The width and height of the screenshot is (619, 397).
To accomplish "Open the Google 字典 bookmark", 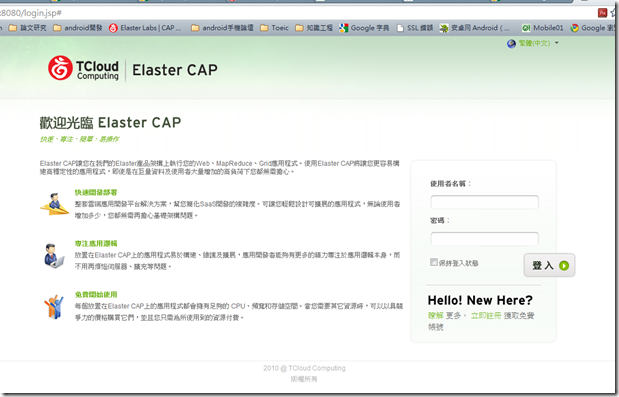I will [364, 28].
